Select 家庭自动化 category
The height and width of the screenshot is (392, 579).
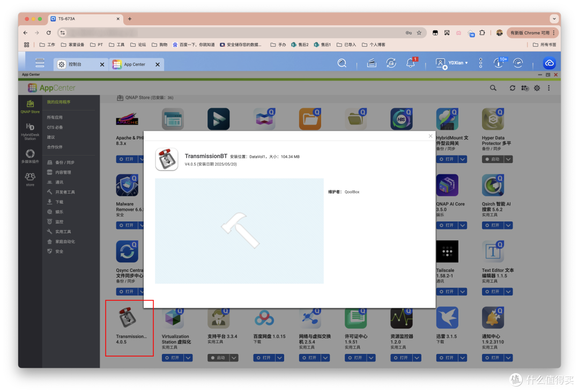click(x=61, y=242)
